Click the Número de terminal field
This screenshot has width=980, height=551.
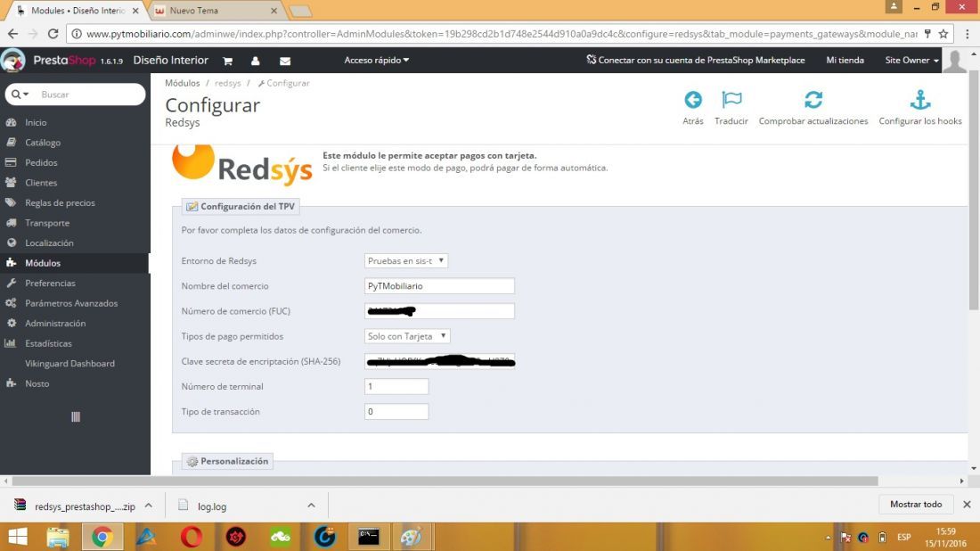396,387
